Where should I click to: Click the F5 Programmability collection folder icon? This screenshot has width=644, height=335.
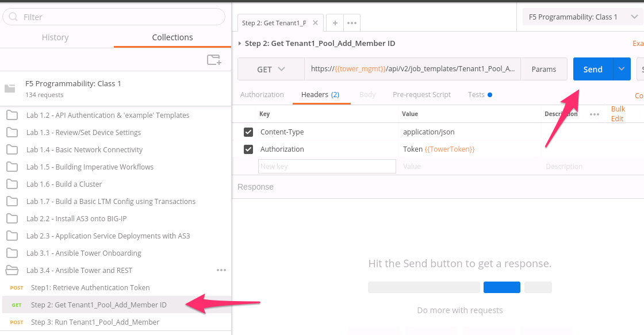coord(10,88)
